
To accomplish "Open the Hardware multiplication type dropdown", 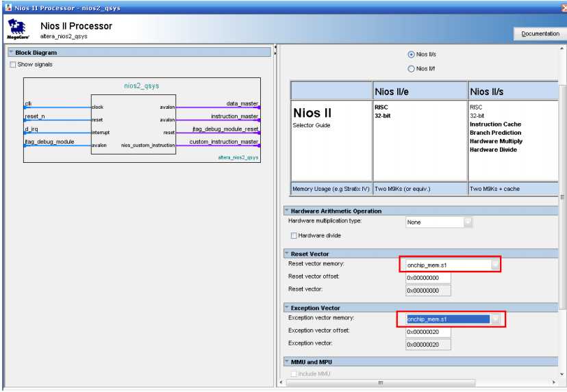I will [468, 222].
